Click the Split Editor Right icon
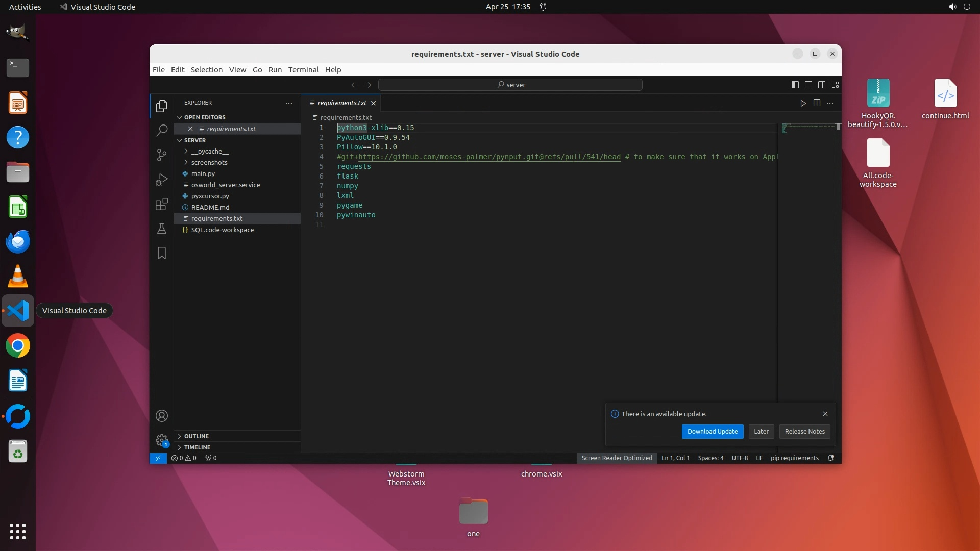Viewport: 980px width, 551px height. tap(817, 103)
